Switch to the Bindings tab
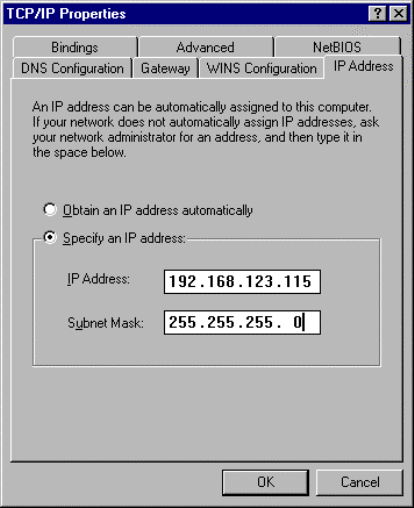Viewport: 414px width, 508px height. tap(75, 47)
